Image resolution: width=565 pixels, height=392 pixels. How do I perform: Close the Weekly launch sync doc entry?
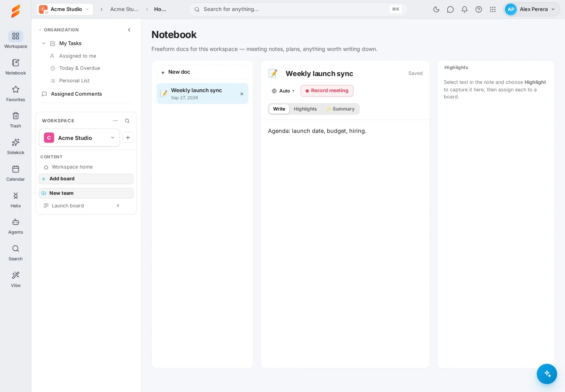[242, 94]
